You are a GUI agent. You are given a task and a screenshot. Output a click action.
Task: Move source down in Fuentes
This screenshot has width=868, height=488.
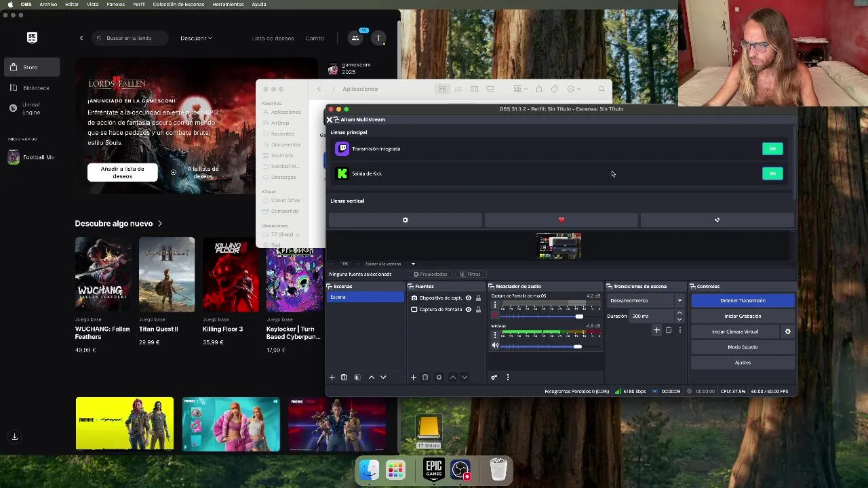pos(465,377)
